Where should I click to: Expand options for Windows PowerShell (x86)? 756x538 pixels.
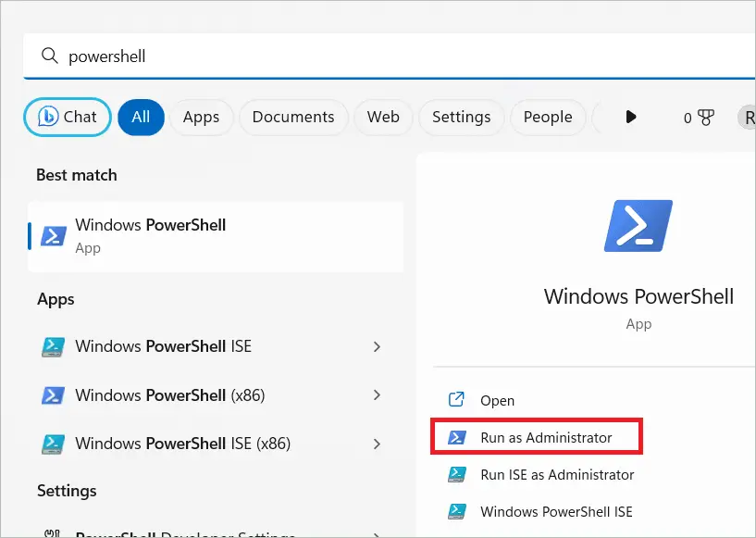(377, 395)
